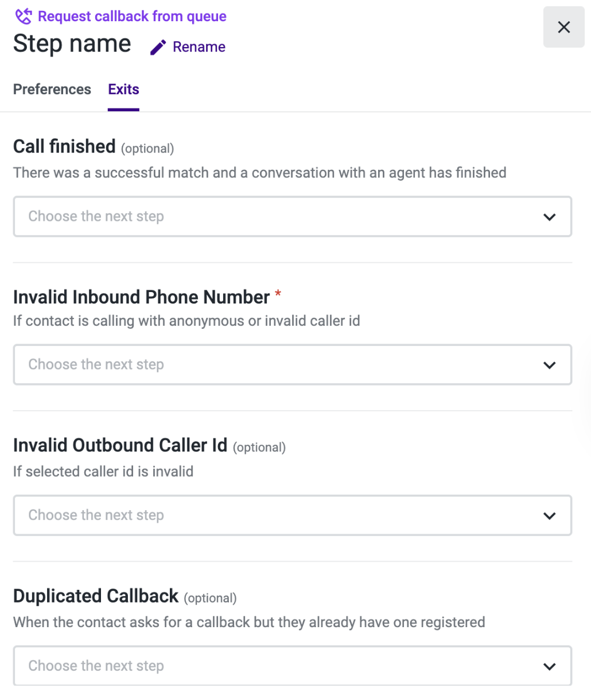Image resolution: width=591 pixels, height=700 pixels.
Task: Click the Invalid Outbound Caller Id heading
Action: (x=120, y=445)
